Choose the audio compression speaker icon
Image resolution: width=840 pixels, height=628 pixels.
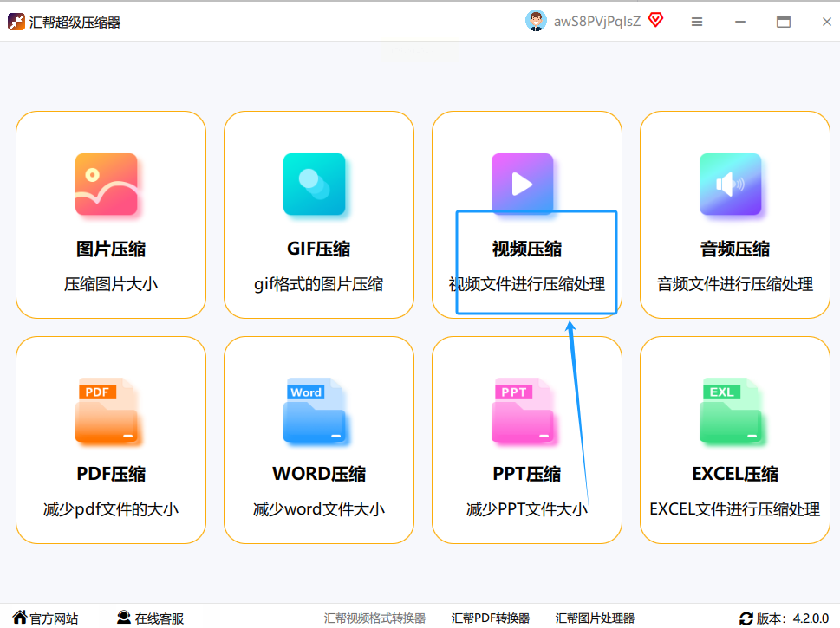click(730, 184)
